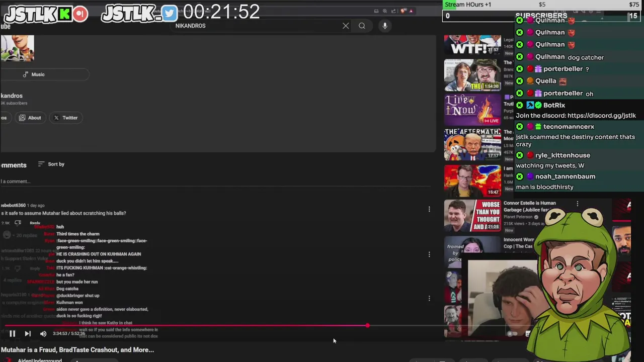
Task: Open the Worse Than You Thought thumbnail
Action: (472, 216)
